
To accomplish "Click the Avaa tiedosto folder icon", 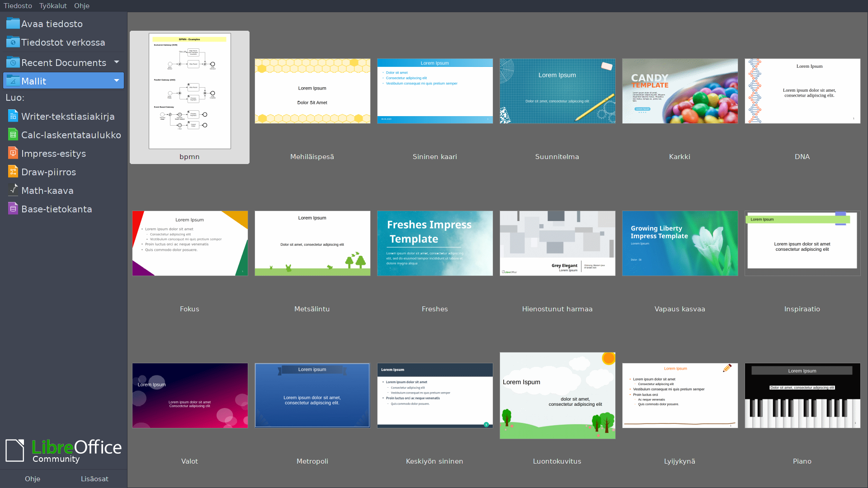I will 13,23.
